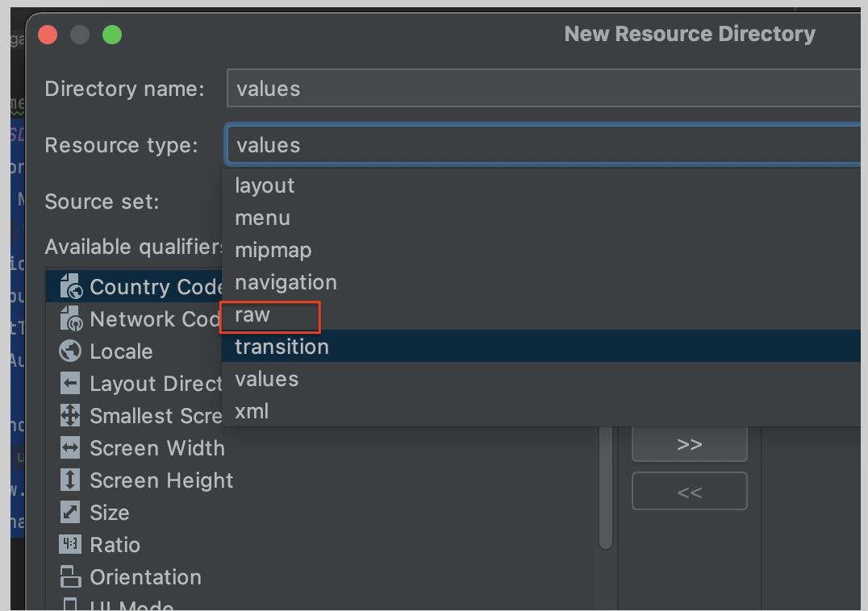The height and width of the screenshot is (611, 868).
Task: Click the Directory name input field
Action: (x=544, y=88)
